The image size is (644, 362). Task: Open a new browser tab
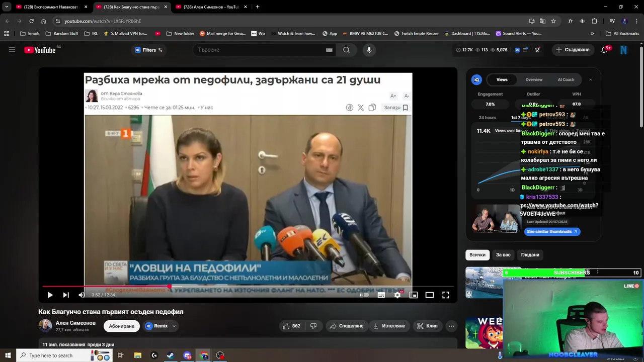tap(258, 7)
